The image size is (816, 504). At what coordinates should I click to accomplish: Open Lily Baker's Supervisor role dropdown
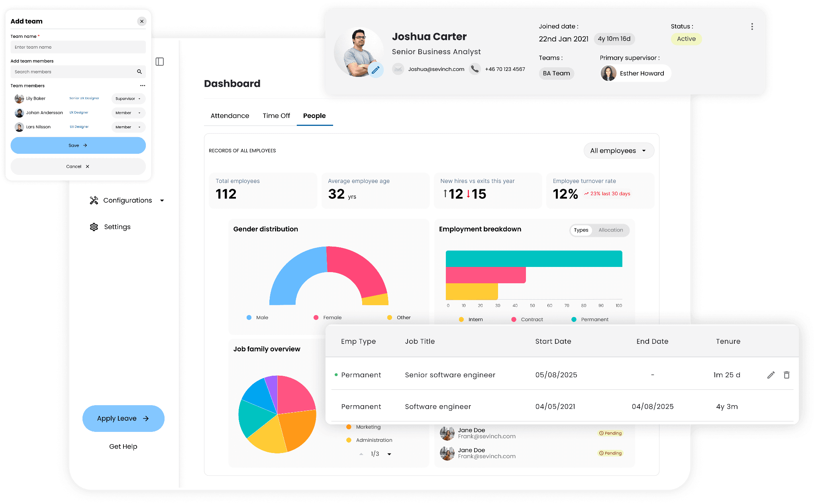click(128, 99)
